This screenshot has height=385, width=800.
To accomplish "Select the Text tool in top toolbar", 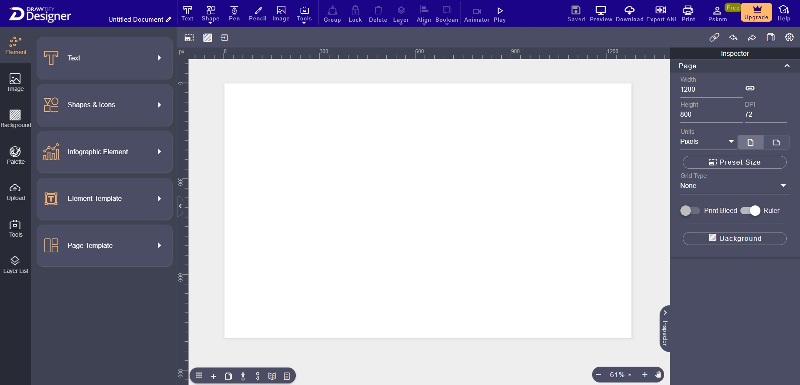I will (x=187, y=13).
